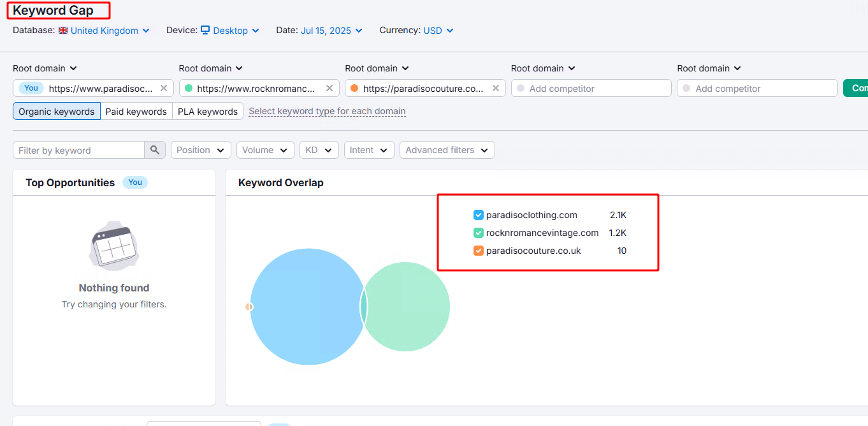Open the Jul 15, 2025 date dropdown
The image size is (868, 426).
(x=331, y=31)
